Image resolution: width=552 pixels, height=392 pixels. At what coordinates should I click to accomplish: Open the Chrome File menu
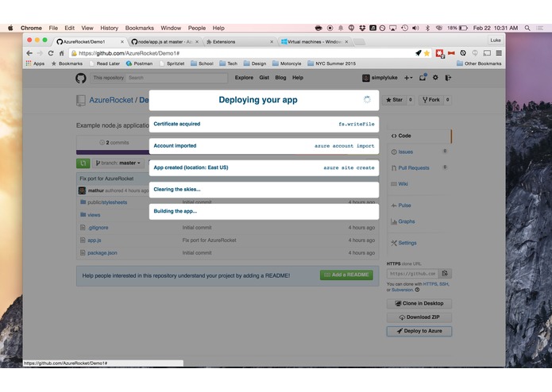click(x=53, y=28)
